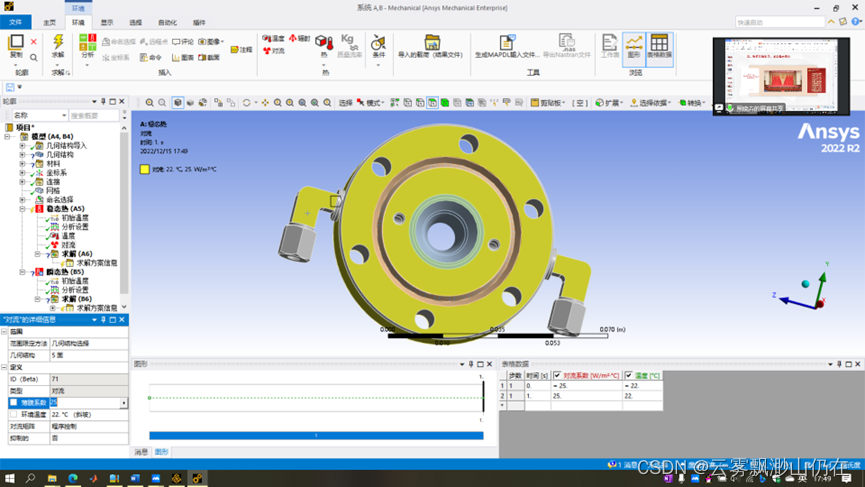Open the 扩展 (Extend) dropdown
The width and height of the screenshot is (865, 487).
click(610, 103)
